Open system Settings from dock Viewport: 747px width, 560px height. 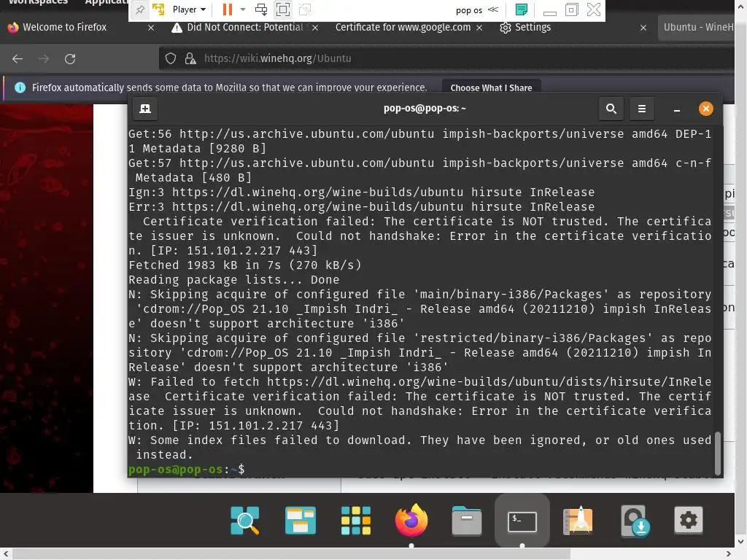pyautogui.click(x=689, y=520)
